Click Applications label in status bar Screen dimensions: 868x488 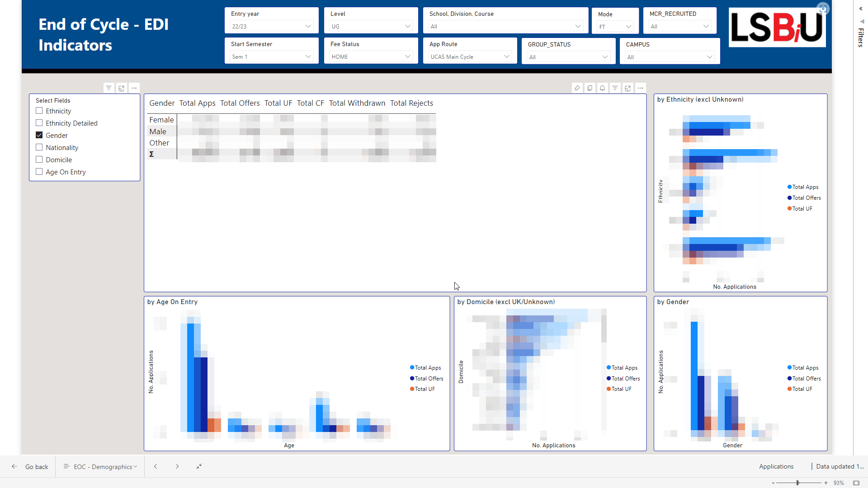776,466
